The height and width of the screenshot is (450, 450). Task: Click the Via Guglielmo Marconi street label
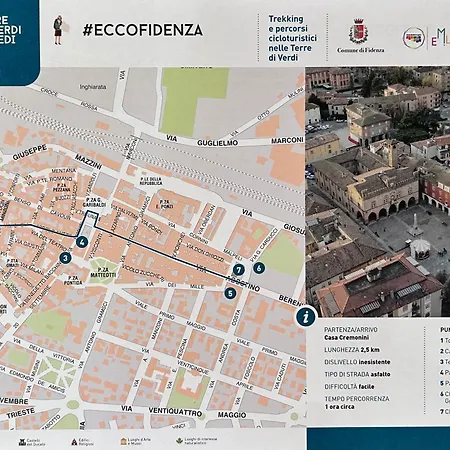(x=235, y=141)
